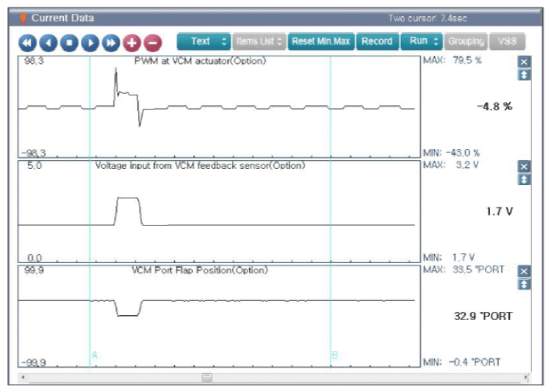This screenshot has width=551, height=392.
Task: Click the fast forward playback button
Action: click(x=111, y=43)
